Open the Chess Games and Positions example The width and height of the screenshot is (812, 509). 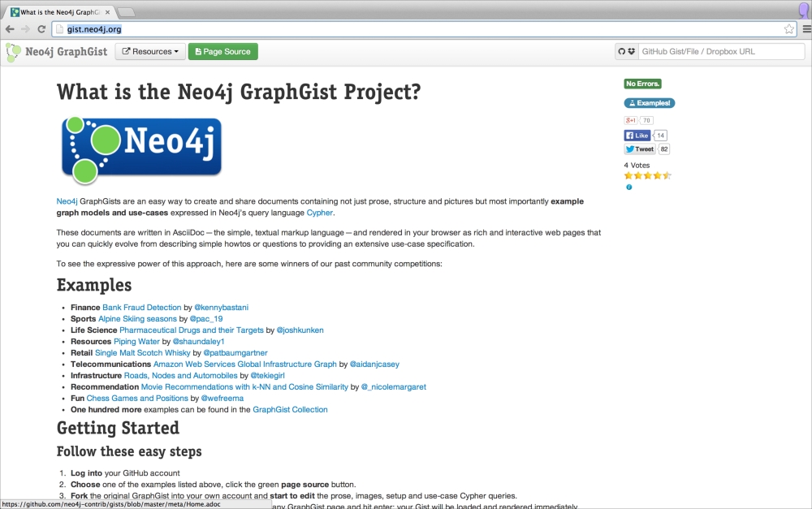137,399
